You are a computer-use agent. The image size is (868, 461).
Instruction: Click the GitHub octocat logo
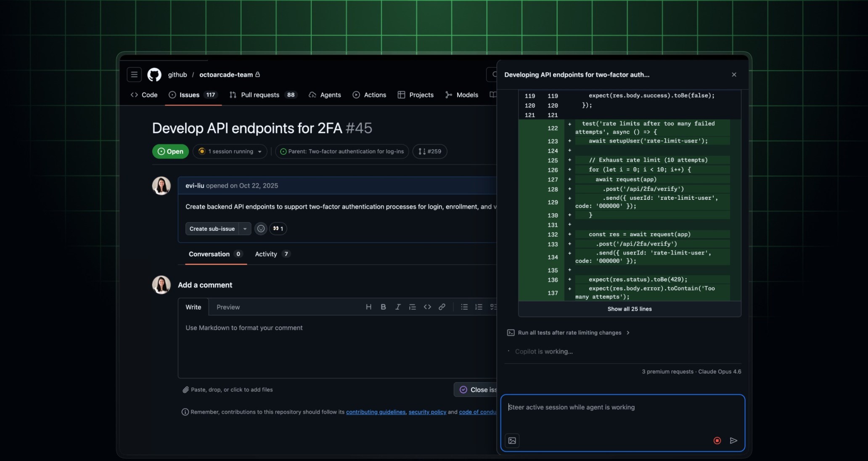(154, 74)
